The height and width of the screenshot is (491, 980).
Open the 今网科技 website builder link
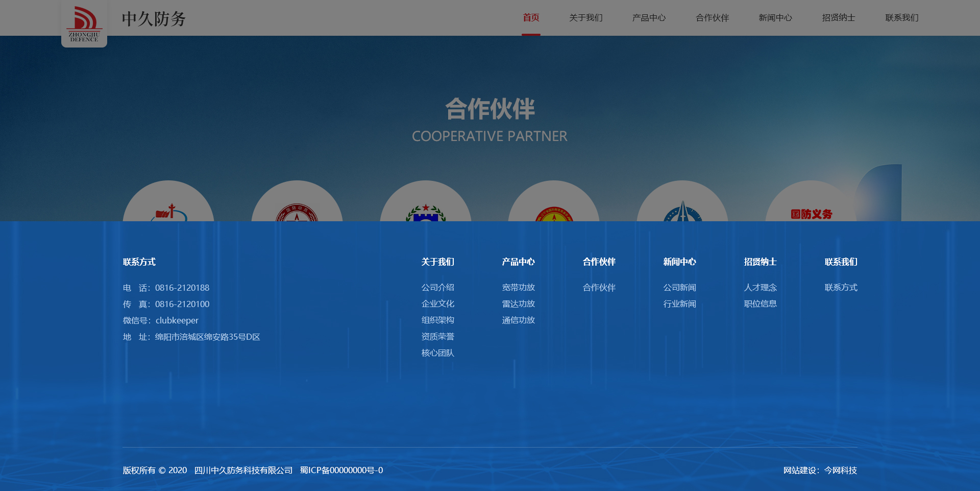click(x=840, y=470)
